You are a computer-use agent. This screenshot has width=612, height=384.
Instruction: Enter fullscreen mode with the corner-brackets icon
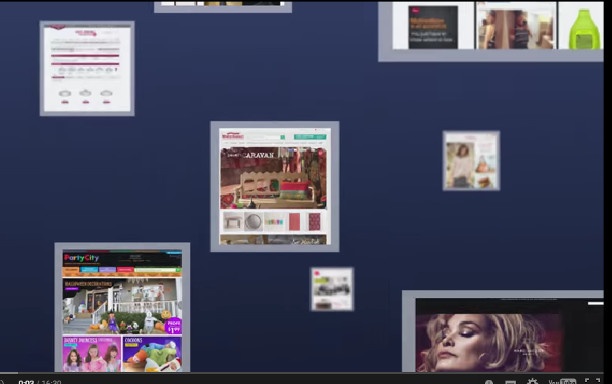[x=592, y=381]
